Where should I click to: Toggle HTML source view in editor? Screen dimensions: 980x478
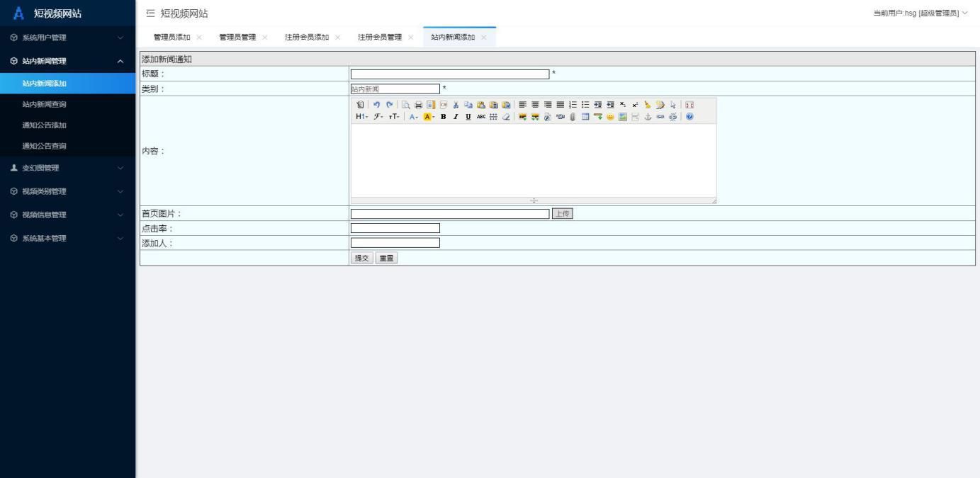[360, 105]
